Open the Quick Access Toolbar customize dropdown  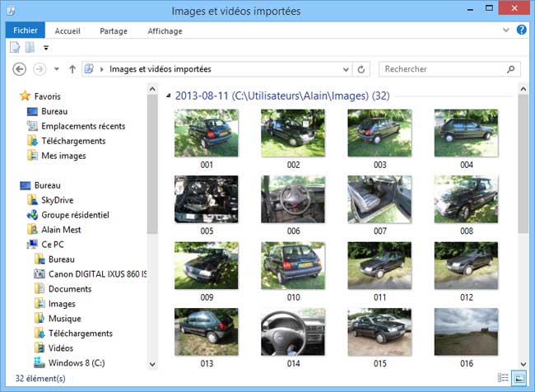tap(46, 48)
